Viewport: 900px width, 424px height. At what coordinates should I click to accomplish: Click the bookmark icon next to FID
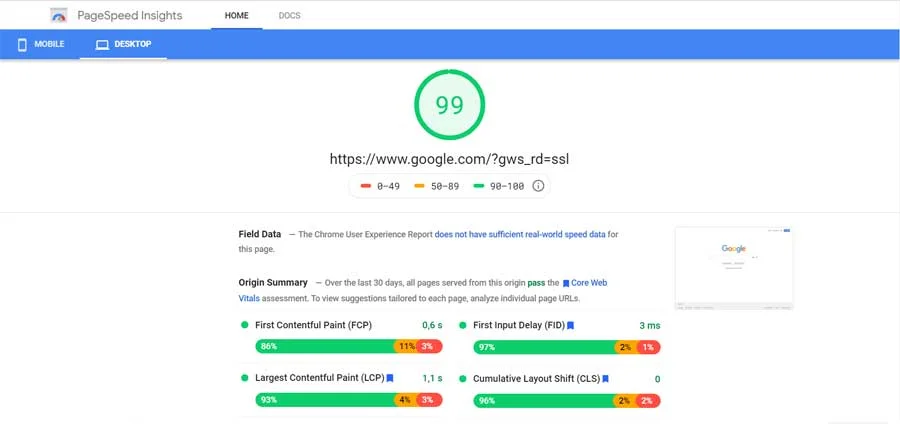(571, 326)
